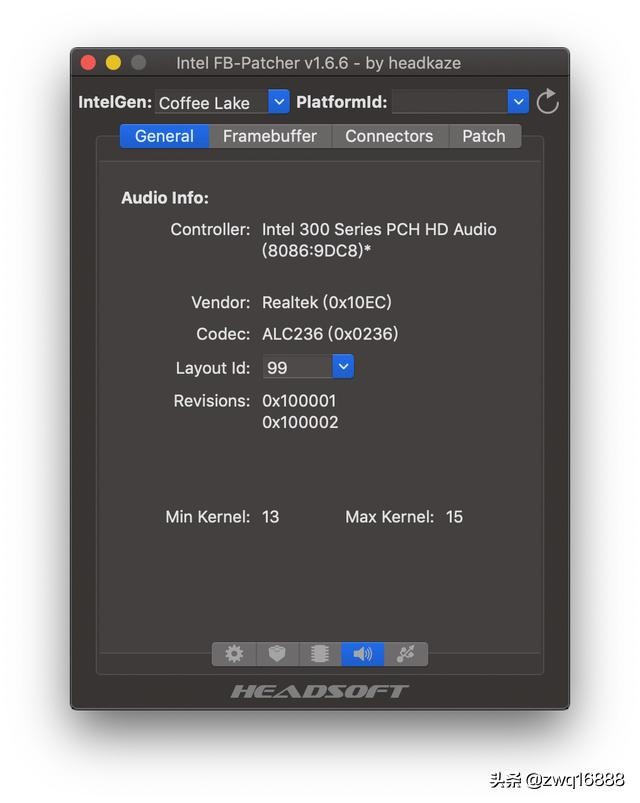
Task: Click the Audio Info heading
Action: click(165, 198)
